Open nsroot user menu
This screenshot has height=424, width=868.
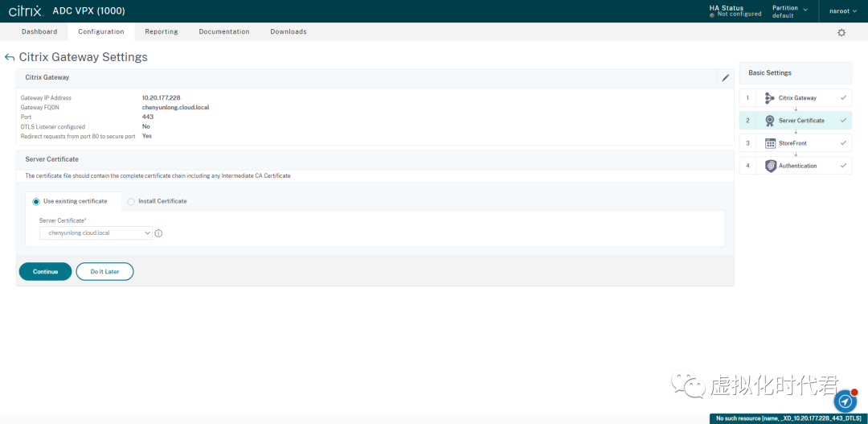click(x=844, y=10)
